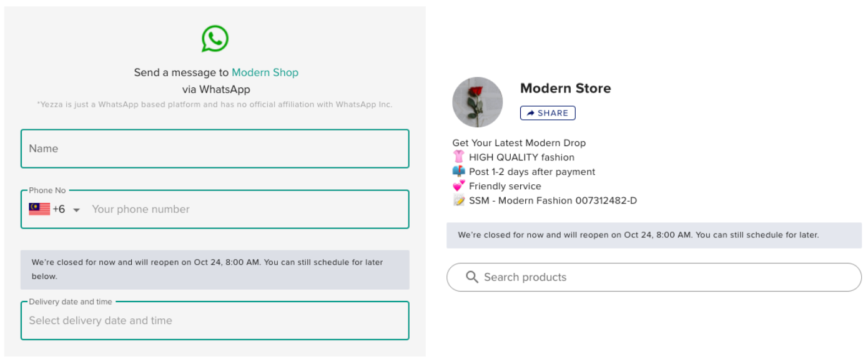Select the +6 country code text
The image size is (868, 364).
pyautogui.click(x=59, y=209)
